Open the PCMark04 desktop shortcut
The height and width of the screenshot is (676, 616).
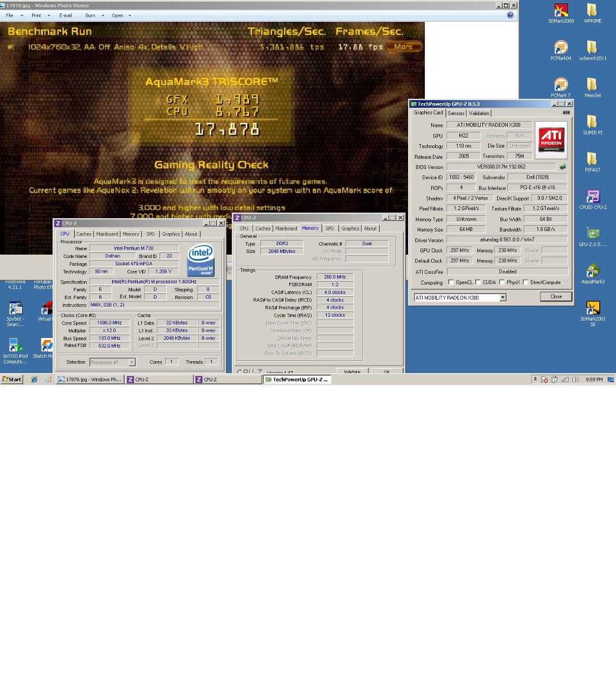tap(561, 51)
